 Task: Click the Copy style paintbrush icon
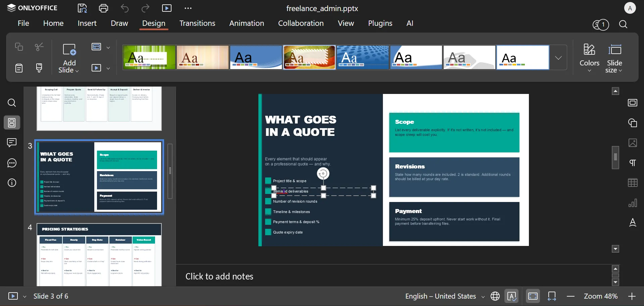point(39,68)
